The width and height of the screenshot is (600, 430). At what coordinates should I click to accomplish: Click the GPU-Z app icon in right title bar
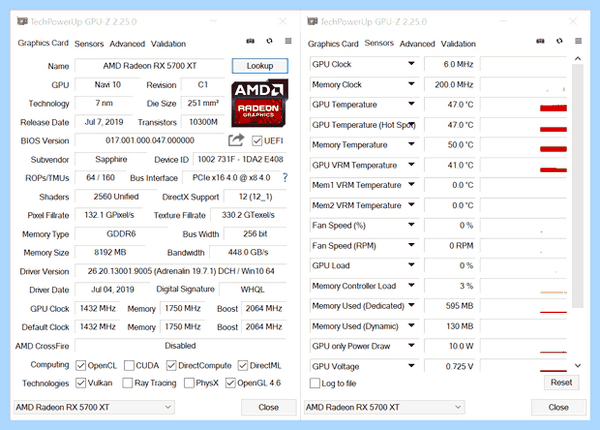coord(312,21)
